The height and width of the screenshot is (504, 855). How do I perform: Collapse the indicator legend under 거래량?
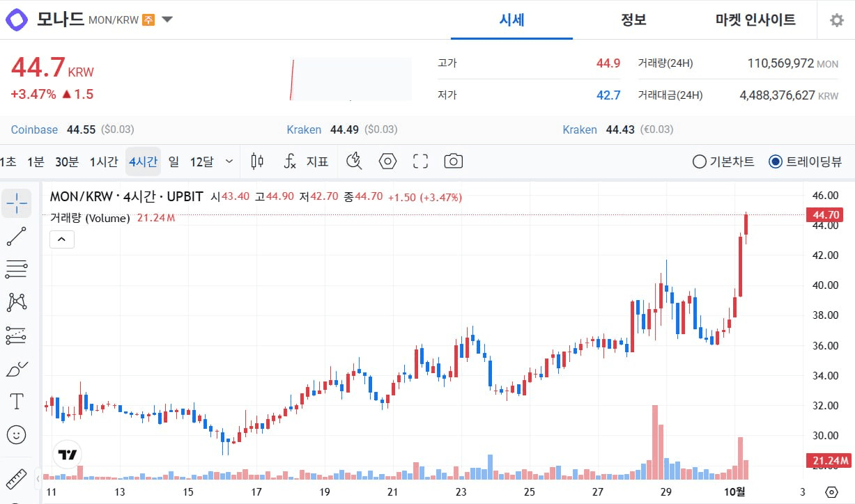click(62, 239)
